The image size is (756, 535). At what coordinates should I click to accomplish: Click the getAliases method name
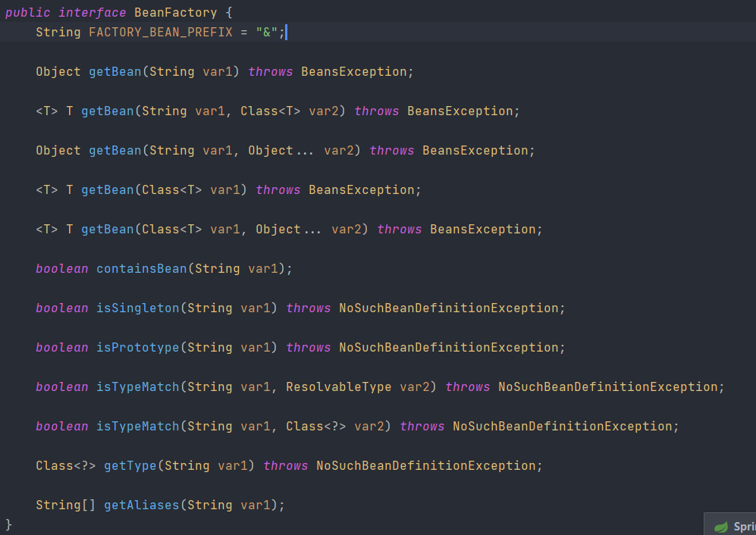142,505
